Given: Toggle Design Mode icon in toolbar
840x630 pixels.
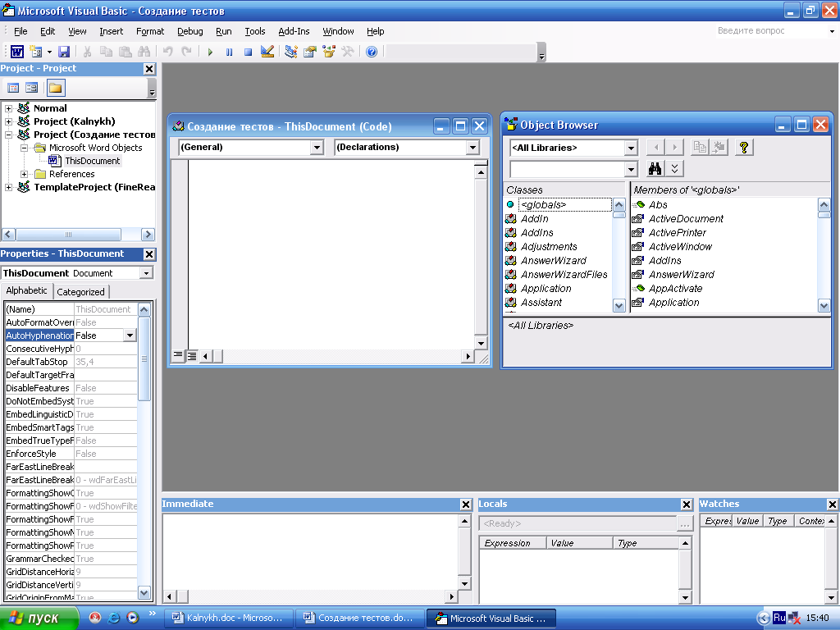Looking at the screenshot, I should pyautogui.click(x=267, y=52).
